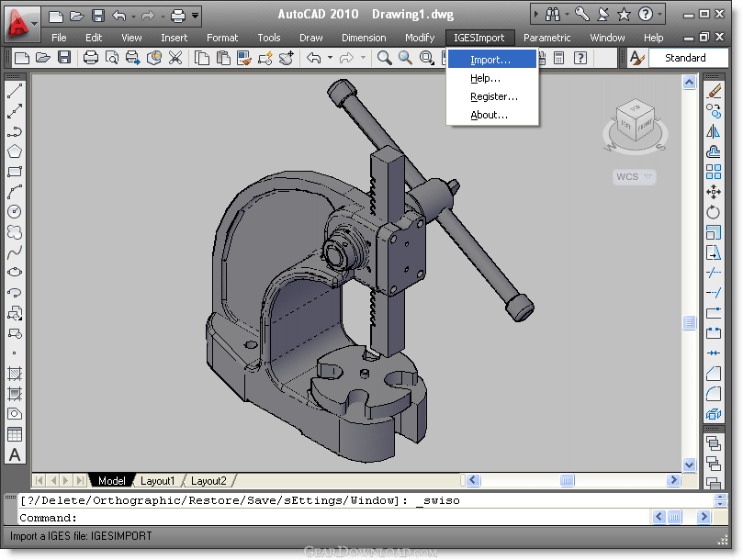Viewport: 743px width, 560px height.
Task: Expand the Help question mark dropdown arrow
Action: (x=660, y=15)
